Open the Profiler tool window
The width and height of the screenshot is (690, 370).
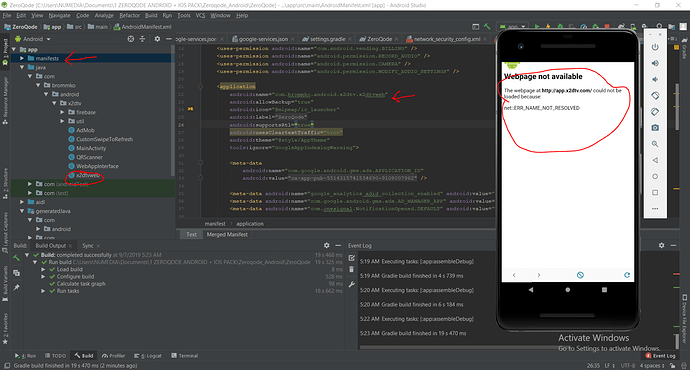click(113, 355)
